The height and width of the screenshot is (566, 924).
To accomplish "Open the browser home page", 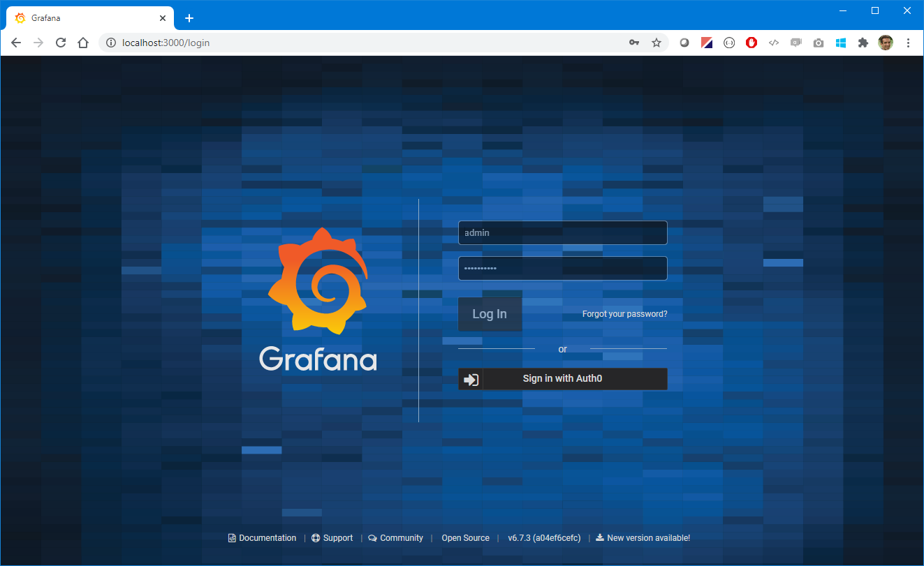I will pos(83,43).
